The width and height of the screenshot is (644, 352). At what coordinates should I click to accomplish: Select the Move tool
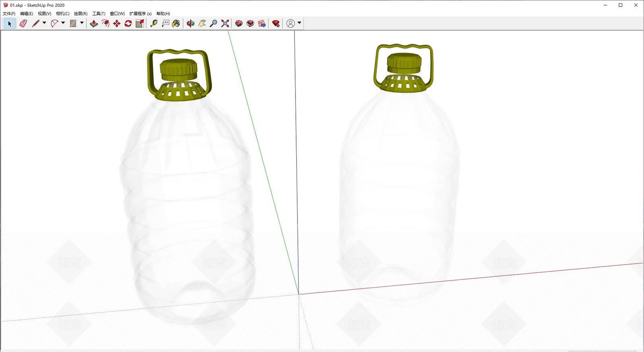pos(117,24)
